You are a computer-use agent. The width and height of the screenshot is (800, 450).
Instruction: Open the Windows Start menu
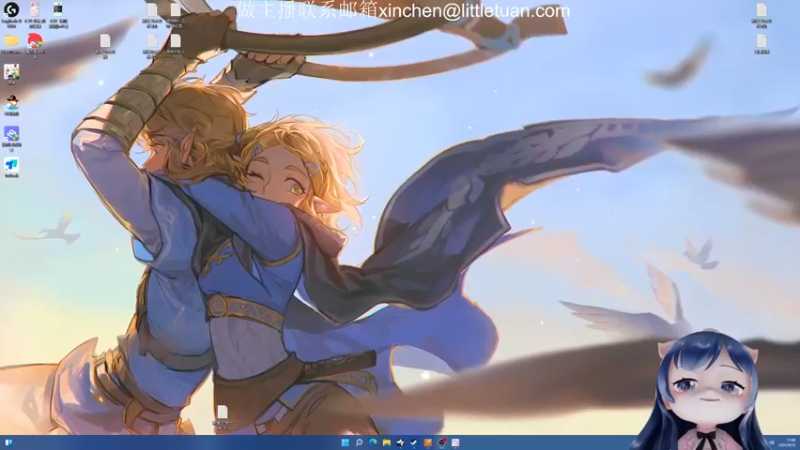tap(345, 442)
